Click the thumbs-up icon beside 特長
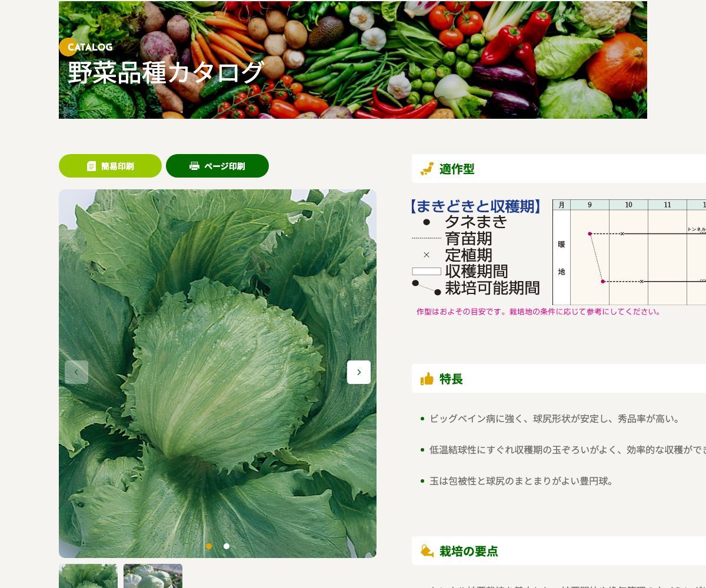This screenshot has width=706, height=588. click(x=427, y=379)
